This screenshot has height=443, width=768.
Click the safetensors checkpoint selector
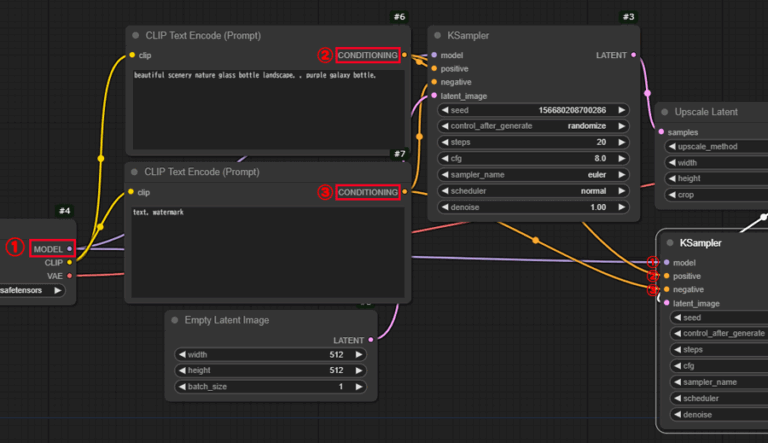[30, 290]
